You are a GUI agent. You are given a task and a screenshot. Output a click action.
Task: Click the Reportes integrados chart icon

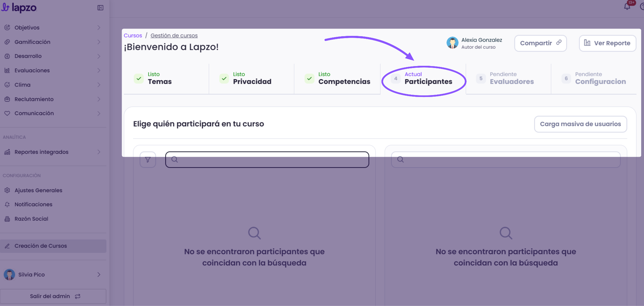(7, 152)
